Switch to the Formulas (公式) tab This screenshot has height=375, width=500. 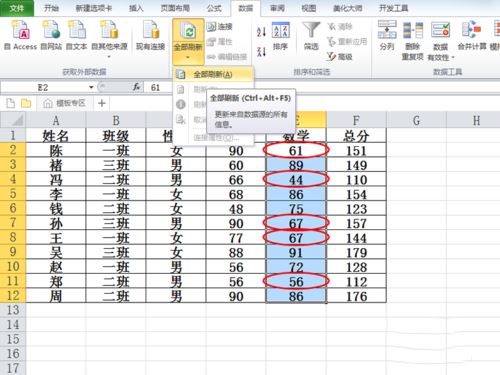(214, 8)
